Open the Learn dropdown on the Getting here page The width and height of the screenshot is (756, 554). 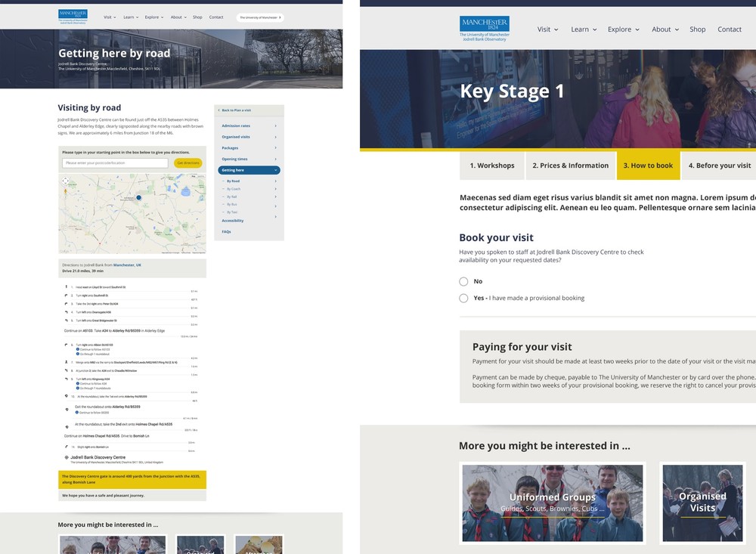tap(131, 17)
